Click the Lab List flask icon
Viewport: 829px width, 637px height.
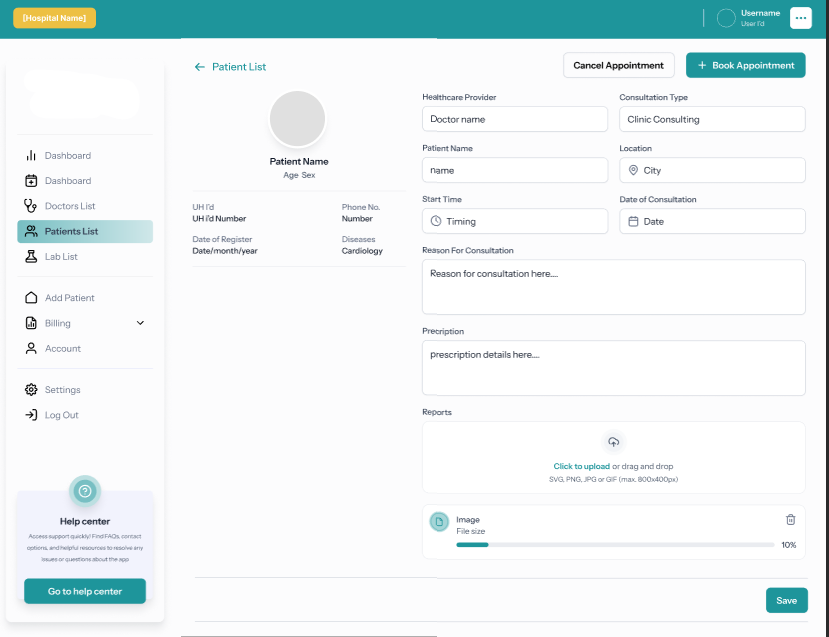pyautogui.click(x=31, y=257)
